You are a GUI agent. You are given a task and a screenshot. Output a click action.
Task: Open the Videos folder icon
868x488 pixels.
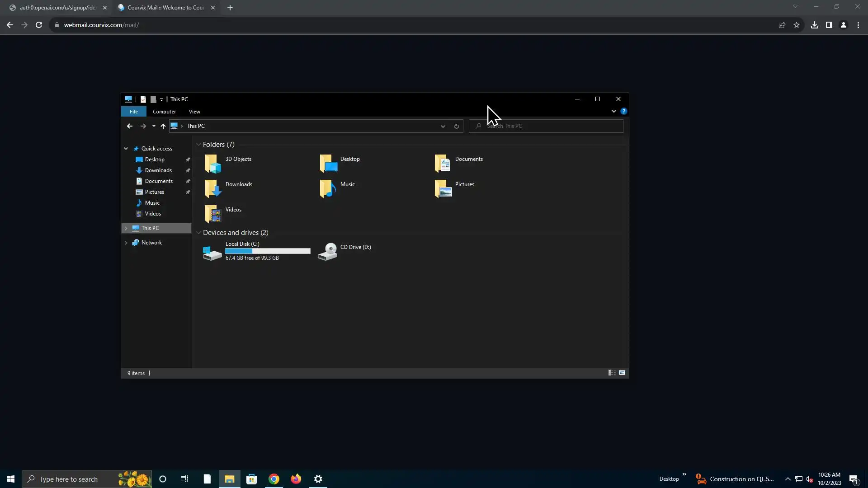pos(213,214)
